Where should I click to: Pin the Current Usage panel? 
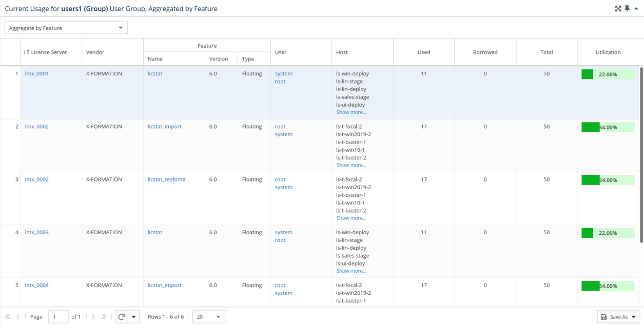pyautogui.click(x=627, y=9)
